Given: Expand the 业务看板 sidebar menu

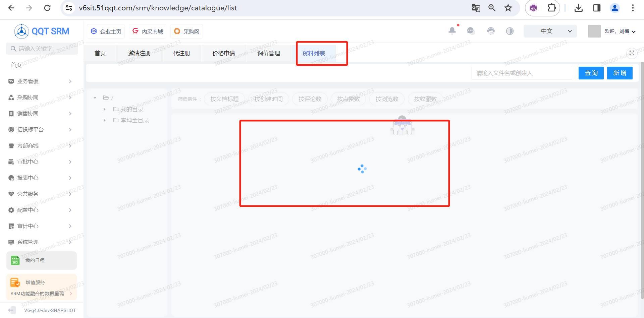Looking at the screenshot, I should click(x=42, y=81).
